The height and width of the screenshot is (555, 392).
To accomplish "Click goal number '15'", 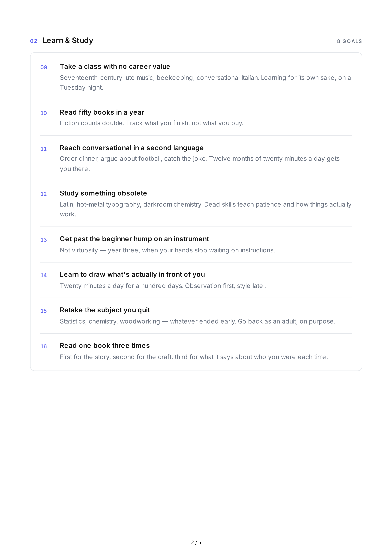I will pyautogui.click(x=43, y=311).
